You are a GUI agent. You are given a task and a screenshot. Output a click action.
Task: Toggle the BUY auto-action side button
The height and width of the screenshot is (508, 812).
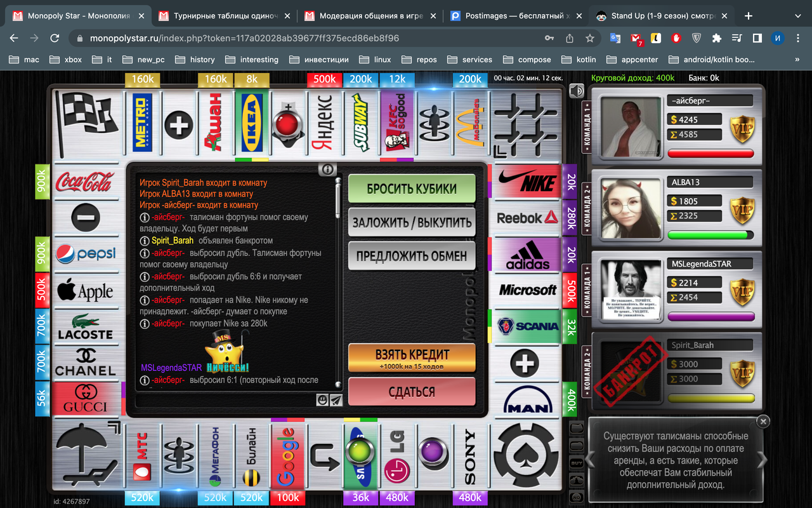pyautogui.click(x=577, y=462)
